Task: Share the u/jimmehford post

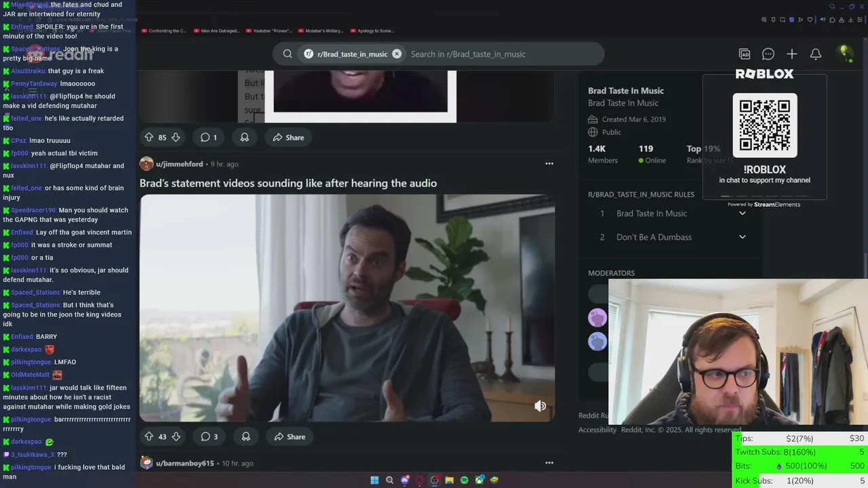Action: point(289,436)
